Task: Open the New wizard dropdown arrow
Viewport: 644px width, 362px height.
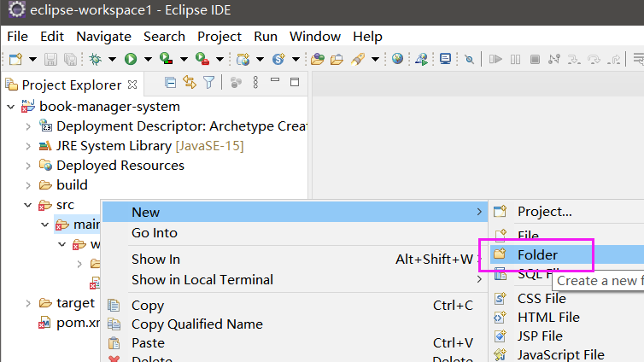Action: pos(32,60)
